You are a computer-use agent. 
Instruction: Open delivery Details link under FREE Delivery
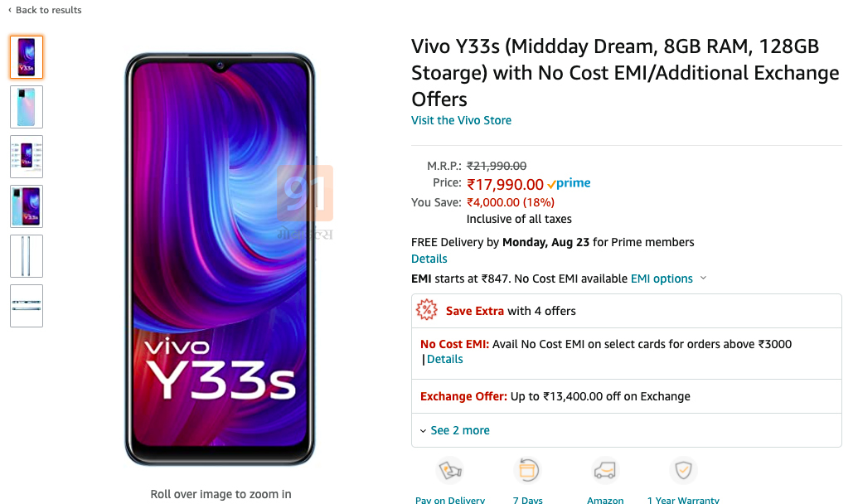point(429,259)
